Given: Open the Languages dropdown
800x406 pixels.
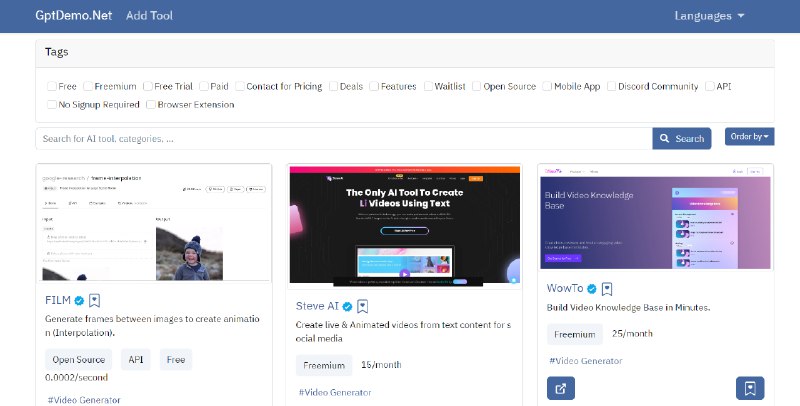Looking at the screenshot, I should coord(709,16).
